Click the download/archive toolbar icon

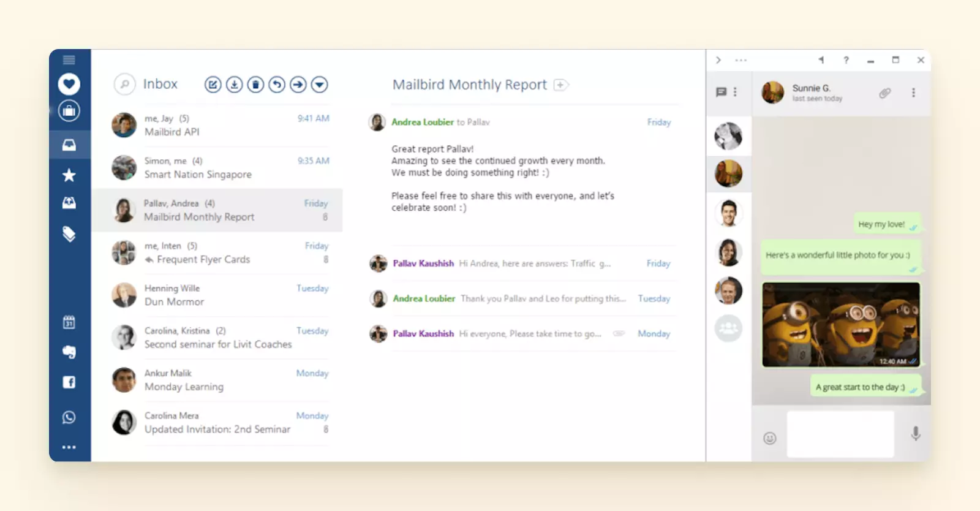tap(234, 85)
